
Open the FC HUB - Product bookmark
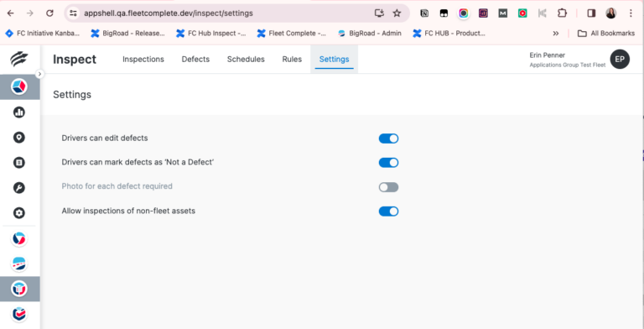[x=449, y=34]
